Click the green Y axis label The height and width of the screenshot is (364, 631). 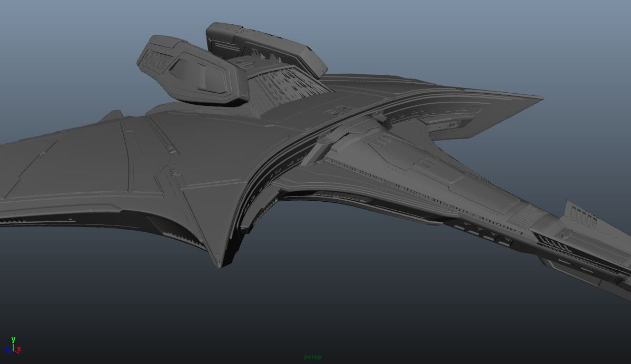13,340
